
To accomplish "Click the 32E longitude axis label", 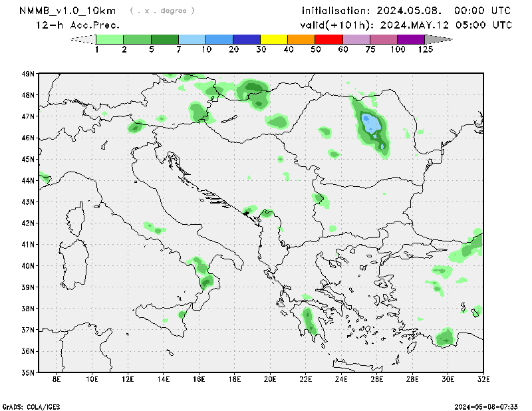I will click(x=483, y=379).
